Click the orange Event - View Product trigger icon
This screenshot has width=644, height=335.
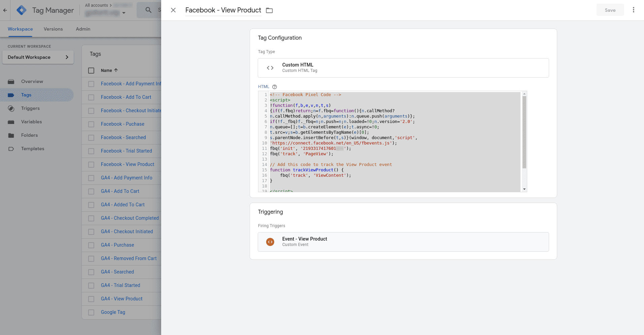click(270, 242)
